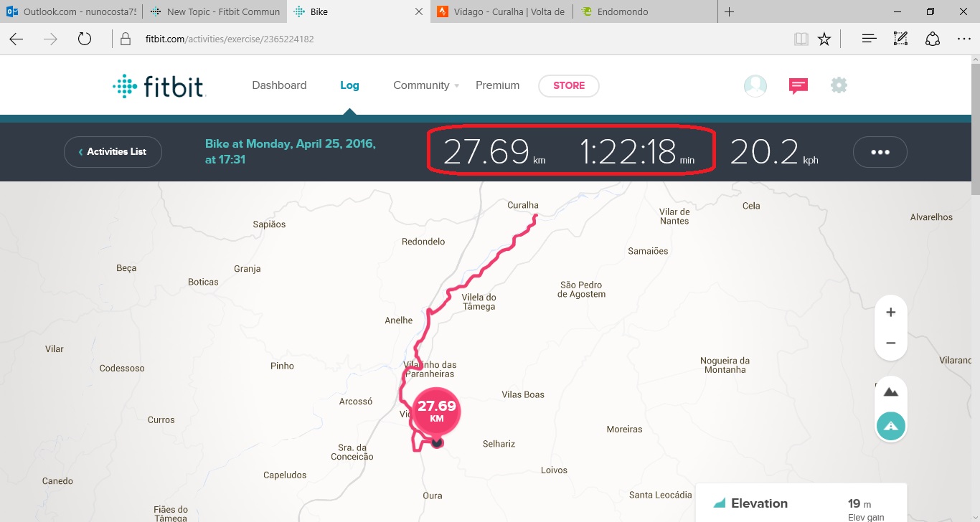Image resolution: width=980 pixels, height=522 pixels.
Task: Click the browser back arrow
Action: [17, 39]
